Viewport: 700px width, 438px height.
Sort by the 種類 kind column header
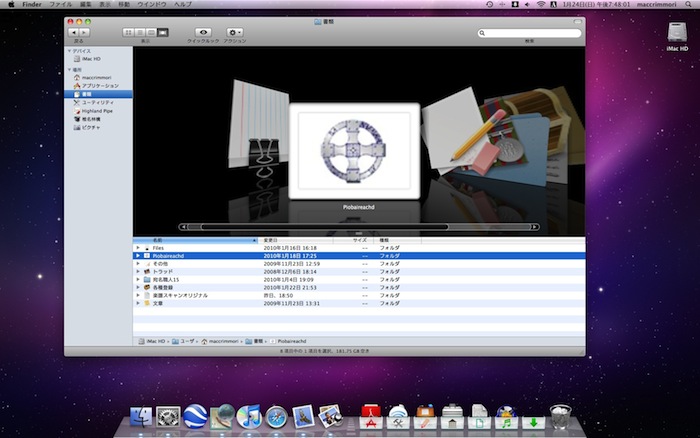click(x=384, y=240)
